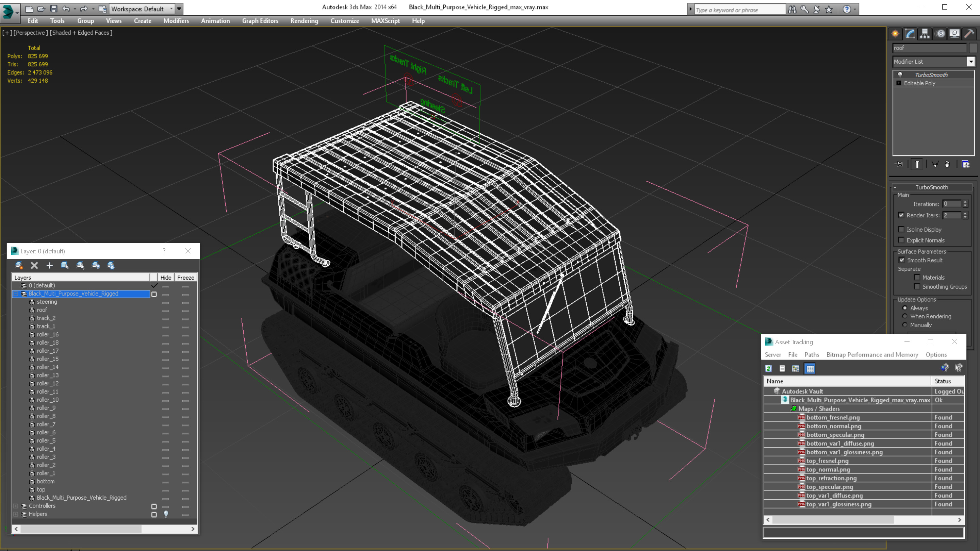Enable the Isoline Display checkbox
The image size is (980, 551).
point(901,229)
